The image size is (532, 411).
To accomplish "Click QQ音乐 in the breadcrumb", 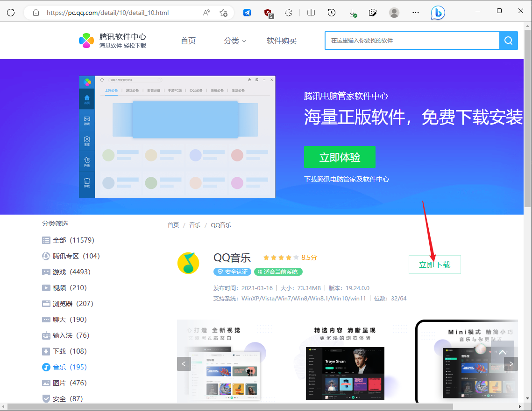I will pyautogui.click(x=221, y=225).
